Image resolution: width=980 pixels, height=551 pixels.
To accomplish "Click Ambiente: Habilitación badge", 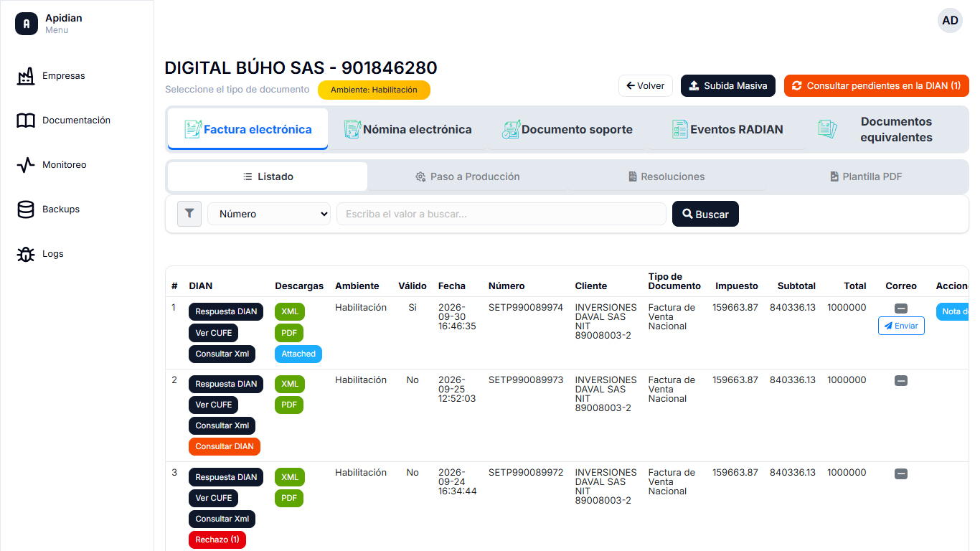I will (x=374, y=90).
